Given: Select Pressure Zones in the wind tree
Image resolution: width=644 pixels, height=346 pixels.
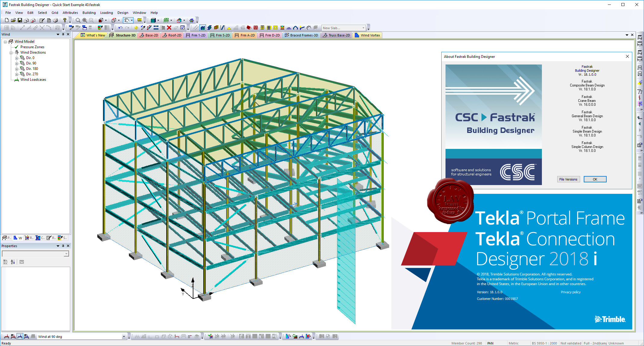Looking at the screenshot, I should click(x=32, y=47).
